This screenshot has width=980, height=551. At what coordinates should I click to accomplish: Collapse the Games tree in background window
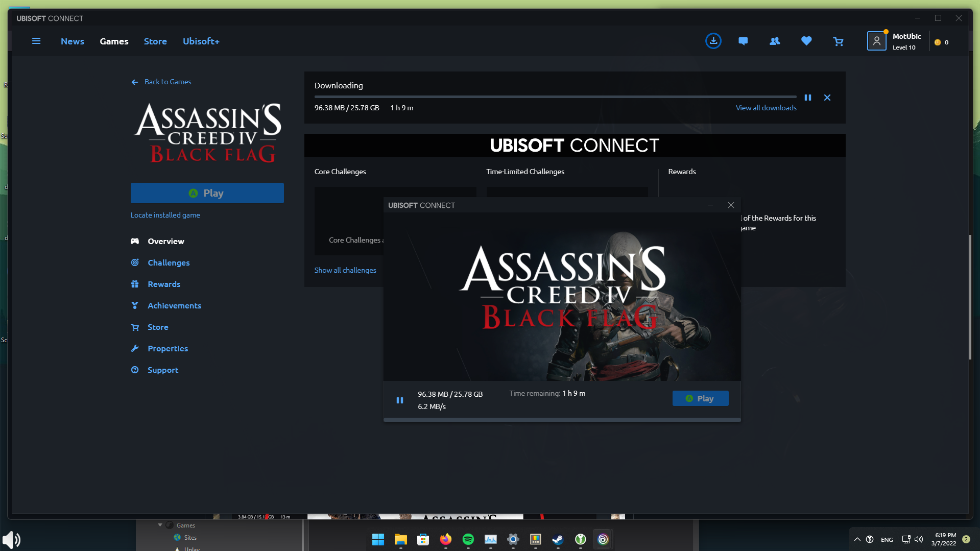160,525
